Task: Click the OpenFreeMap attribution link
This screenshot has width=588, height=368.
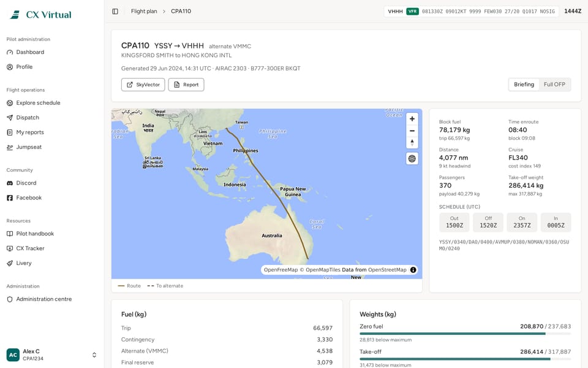Action: coord(281,270)
